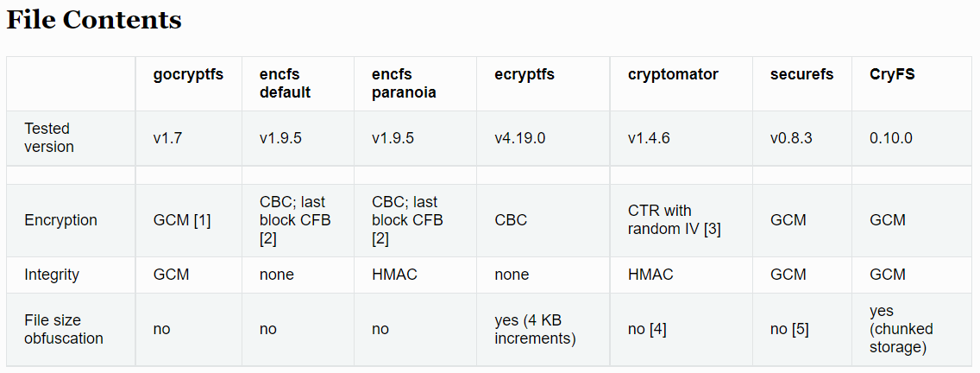Select the "yes (chunked storage)" CryFS cell
Image resolution: width=980 pixels, height=373 pixels.
901,329
